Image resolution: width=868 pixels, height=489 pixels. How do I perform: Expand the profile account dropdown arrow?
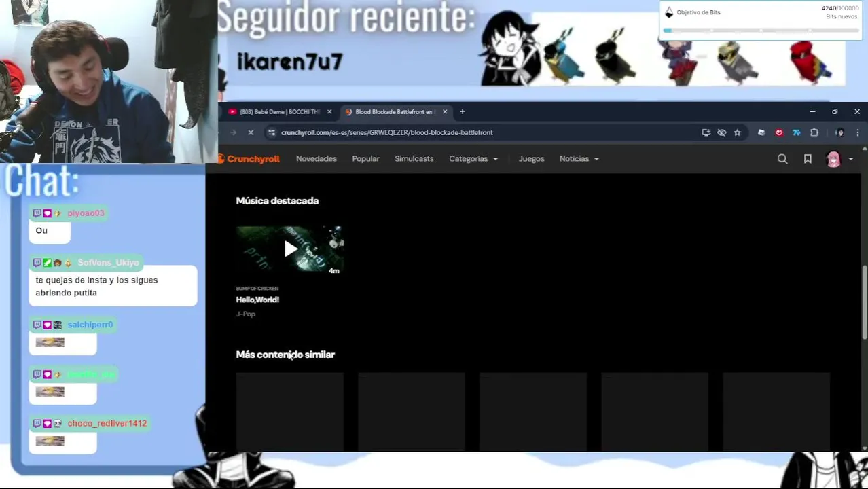(851, 159)
